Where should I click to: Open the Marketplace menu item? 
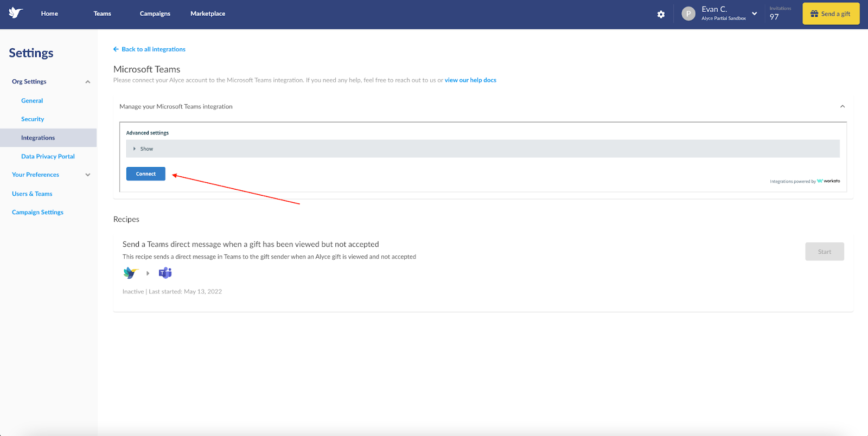click(x=208, y=14)
